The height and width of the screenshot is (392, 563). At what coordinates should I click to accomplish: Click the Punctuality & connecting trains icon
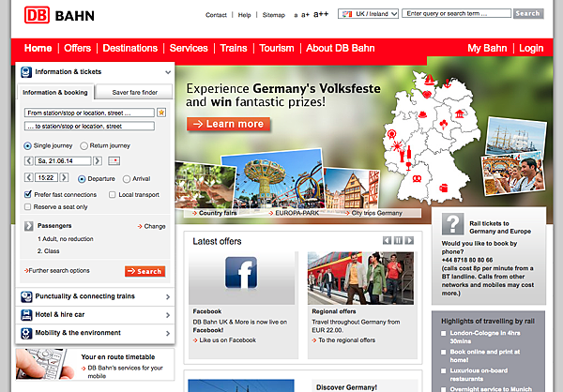pyautogui.click(x=26, y=296)
